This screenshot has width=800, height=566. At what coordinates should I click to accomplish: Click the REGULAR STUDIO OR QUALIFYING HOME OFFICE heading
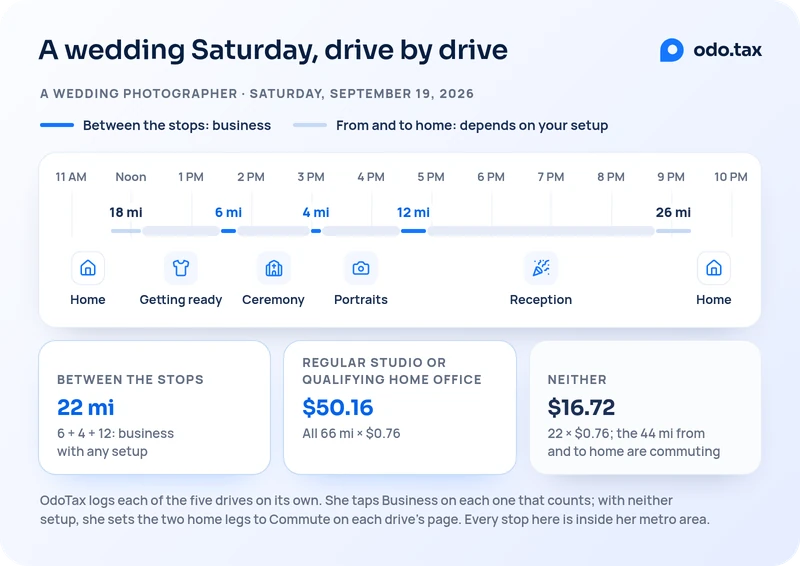pyautogui.click(x=392, y=371)
